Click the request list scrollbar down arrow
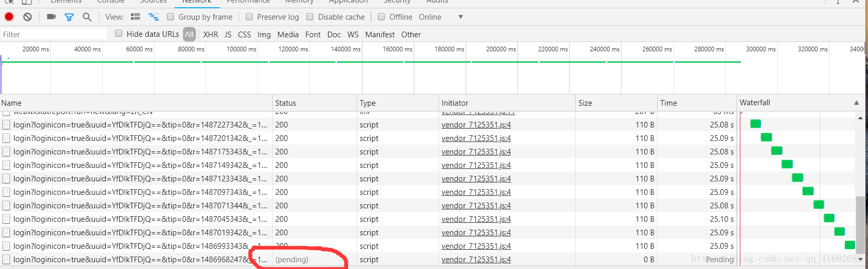868x269 pixels. (x=860, y=259)
